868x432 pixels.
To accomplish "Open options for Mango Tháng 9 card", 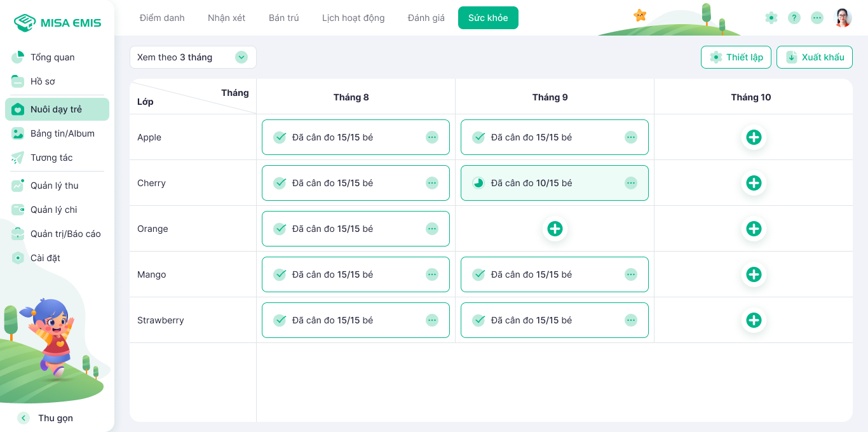I will click(x=630, y=274).
